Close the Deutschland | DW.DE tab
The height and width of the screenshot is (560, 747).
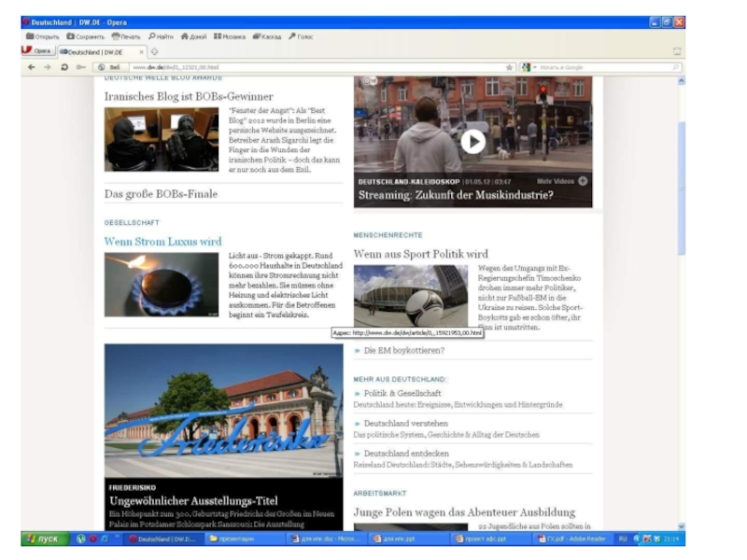[x=142, y=51]
